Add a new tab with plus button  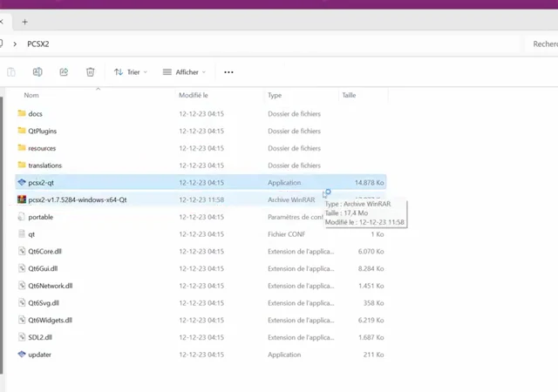click(24, 22)
